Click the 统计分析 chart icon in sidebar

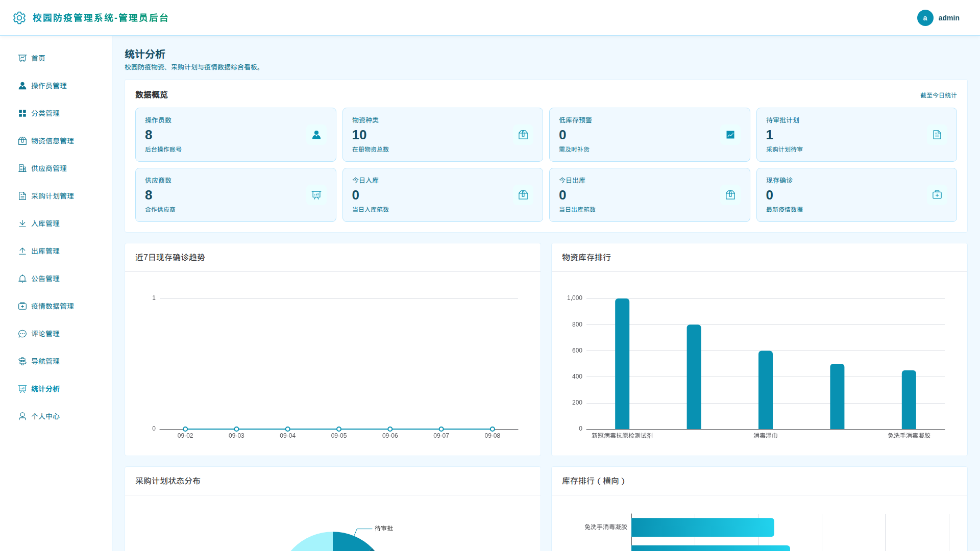point(22,389)
